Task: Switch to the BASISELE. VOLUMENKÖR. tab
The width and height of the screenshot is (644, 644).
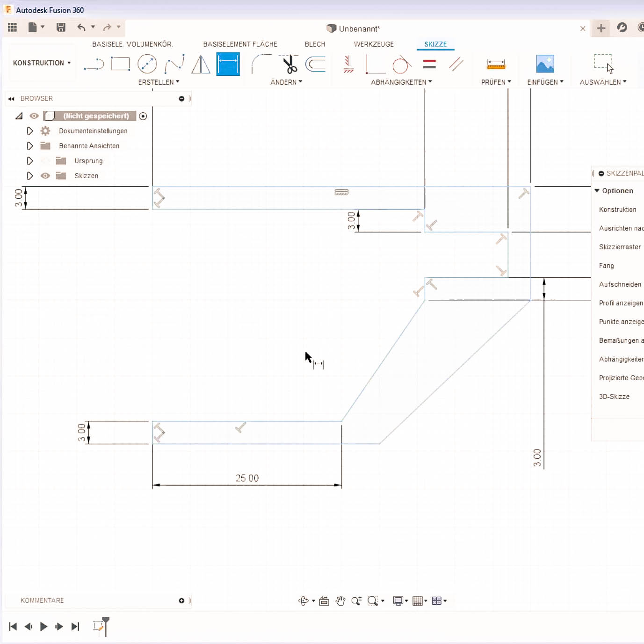Action: click(x=132, y=44)
